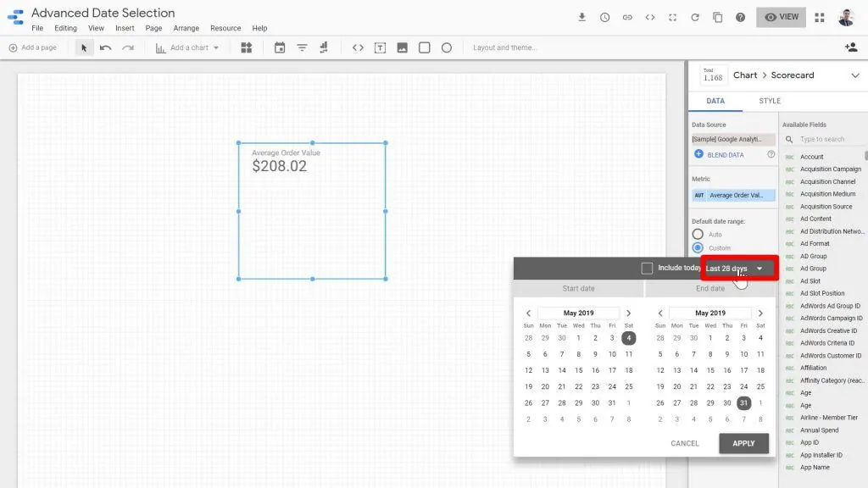Switch to the STYLE tab
868x488 pixels.
[768, 101]
